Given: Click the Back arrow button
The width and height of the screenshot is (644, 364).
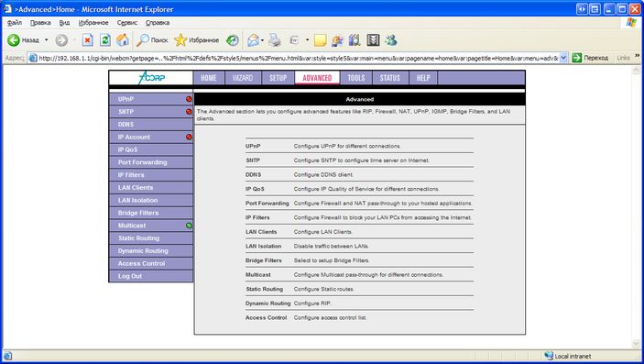Looking at the screenshot, I should coord(14,40).
